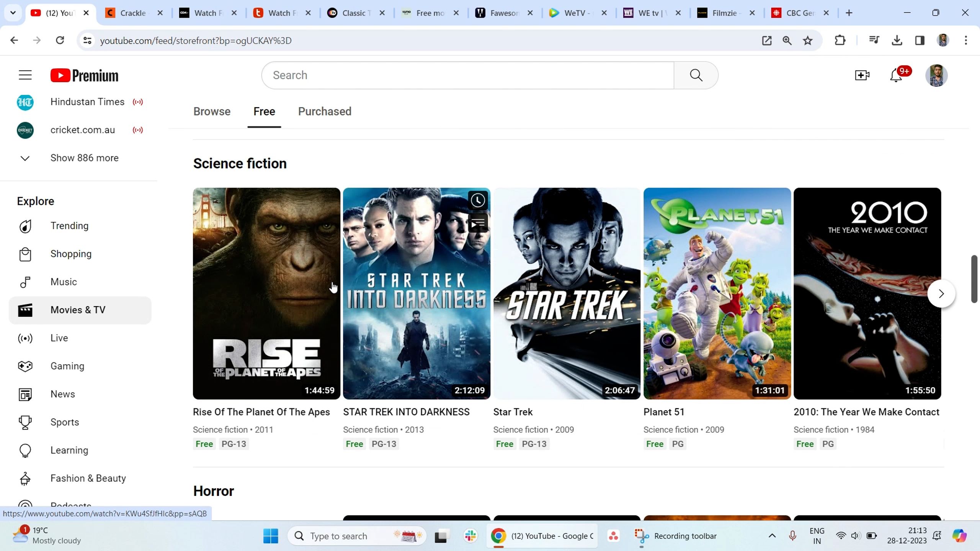Open the Create video icon
The height and width of the screenshot is (551, 980).
pos(862,75)
